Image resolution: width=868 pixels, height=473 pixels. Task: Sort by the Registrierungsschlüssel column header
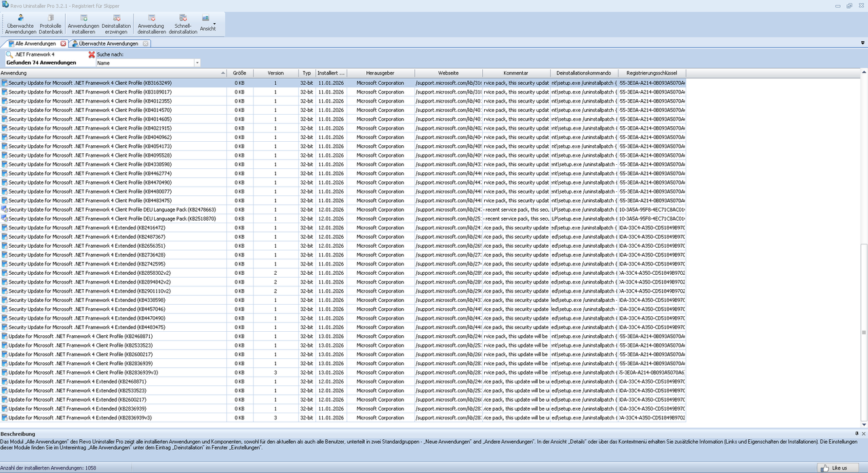[652, 73]
